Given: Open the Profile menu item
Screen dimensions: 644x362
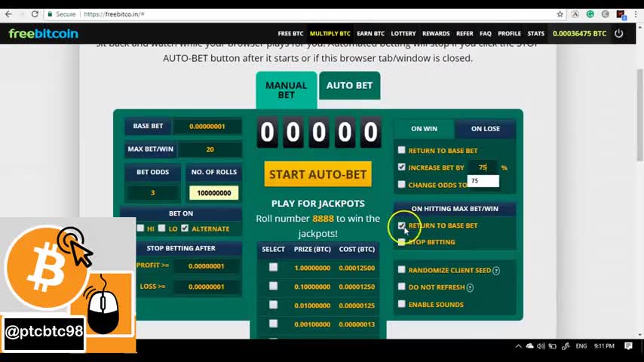Looking at the screenshot, I should pos(509,34).
